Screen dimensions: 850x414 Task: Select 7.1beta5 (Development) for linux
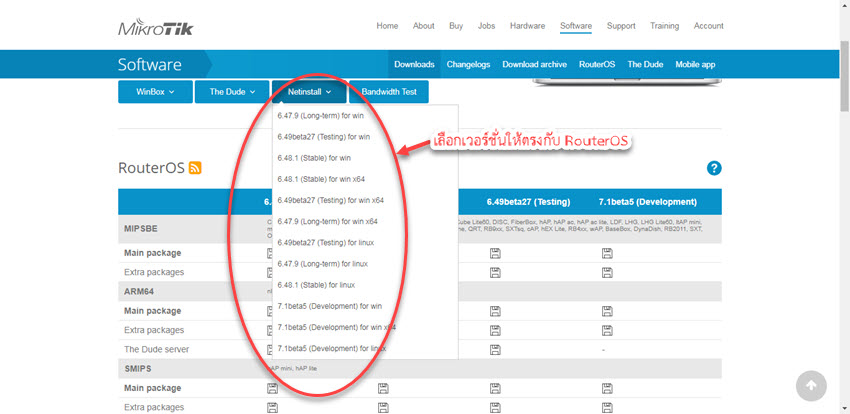(x=331, y=348)
